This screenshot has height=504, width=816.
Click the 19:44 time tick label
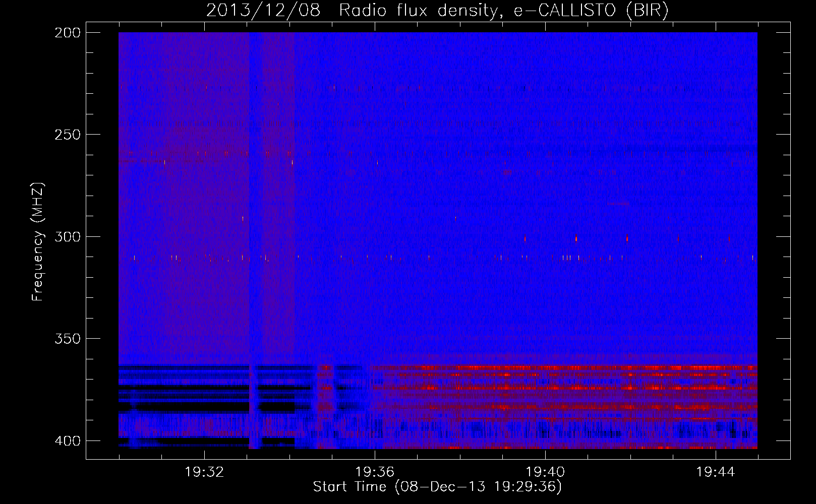tap(716, 472)
